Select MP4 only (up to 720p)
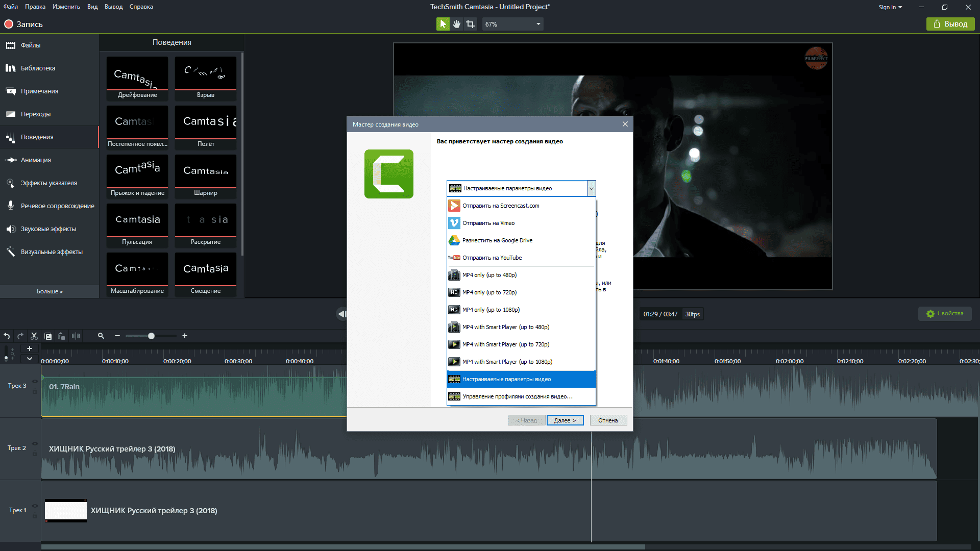 pos(521,293)
